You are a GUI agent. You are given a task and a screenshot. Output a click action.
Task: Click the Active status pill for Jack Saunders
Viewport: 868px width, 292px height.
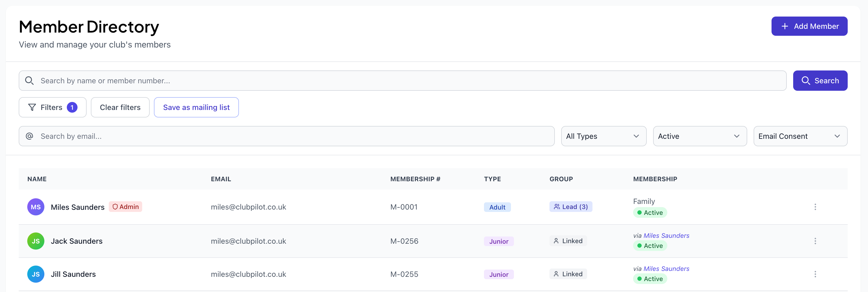tap(650, 246)
